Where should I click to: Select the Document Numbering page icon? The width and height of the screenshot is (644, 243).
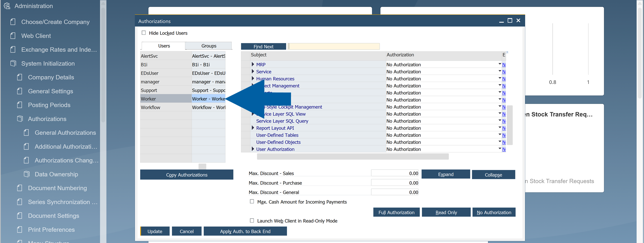20,188
